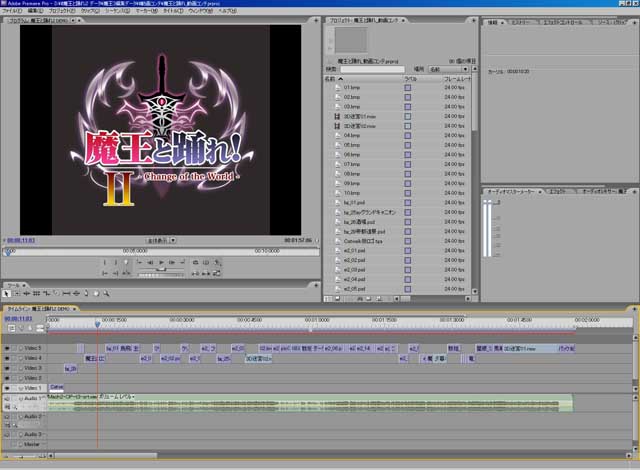Open the ファイル menu
Screen dimensions: 640x470
point(11,11)
